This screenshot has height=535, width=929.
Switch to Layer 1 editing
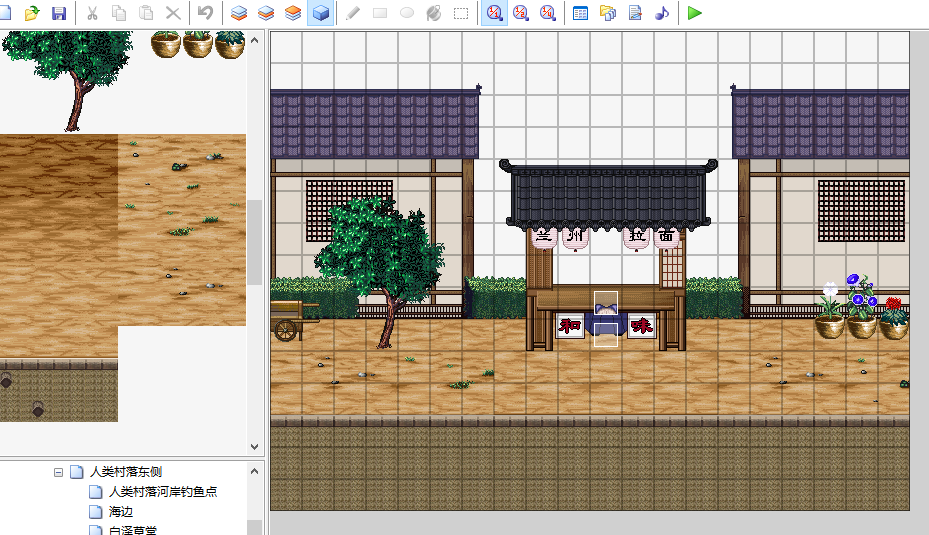(239, 12)
